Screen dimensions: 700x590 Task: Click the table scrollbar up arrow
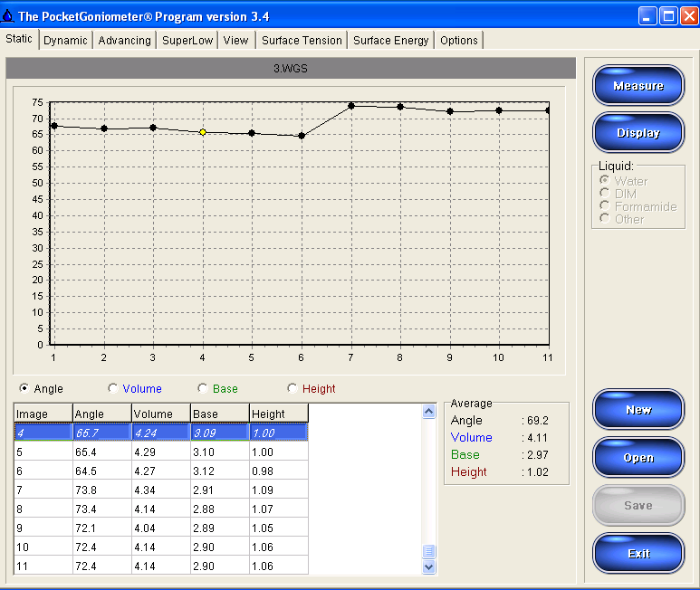point(428,411)
